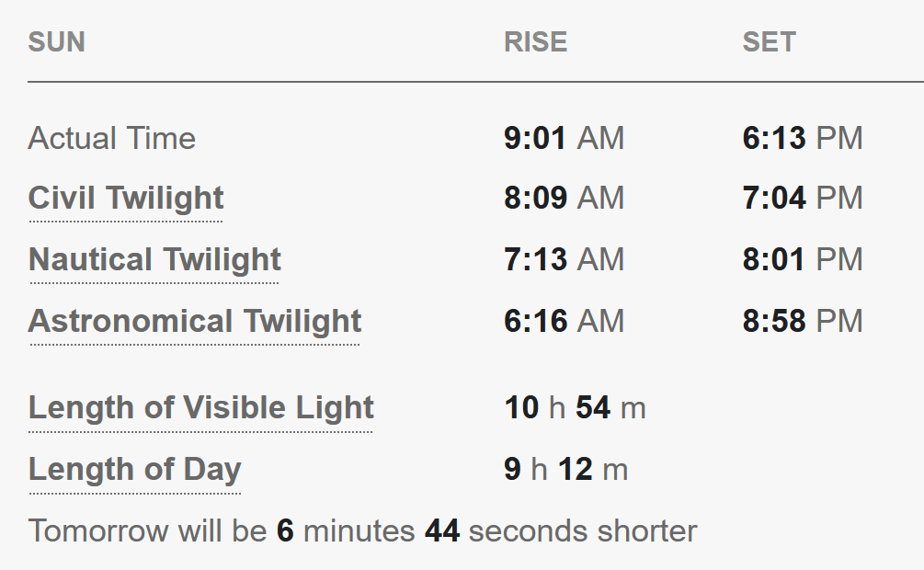Click the Tomorrow will be shorter text
The width and height of the screenshot is (924, 570).
pos(362,531)
